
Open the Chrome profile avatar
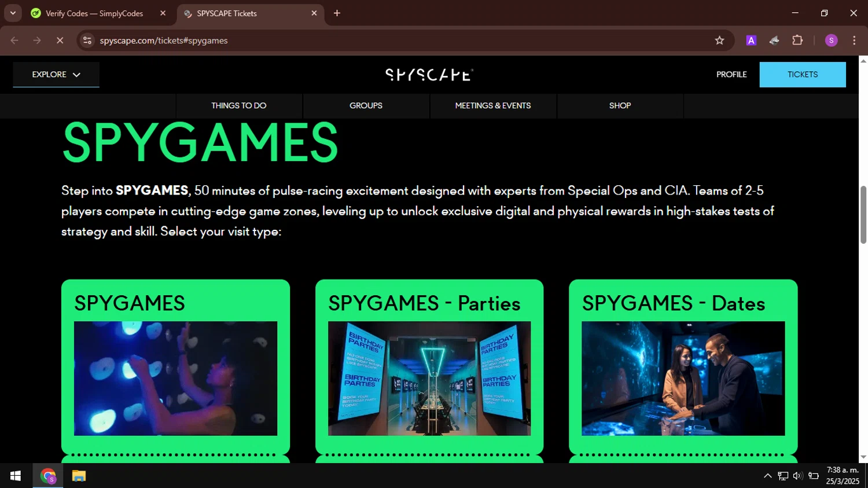(x=831, y=41)
